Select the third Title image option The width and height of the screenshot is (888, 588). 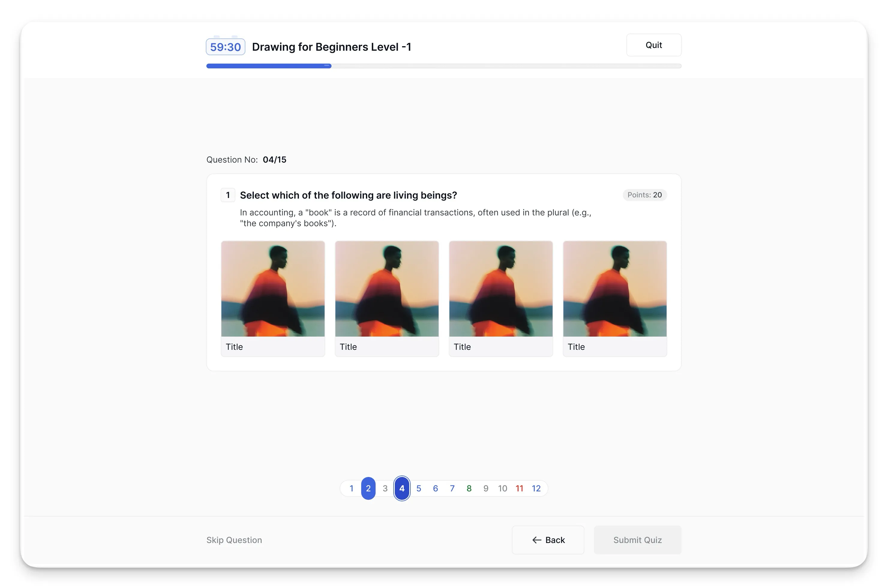point(501,298)
